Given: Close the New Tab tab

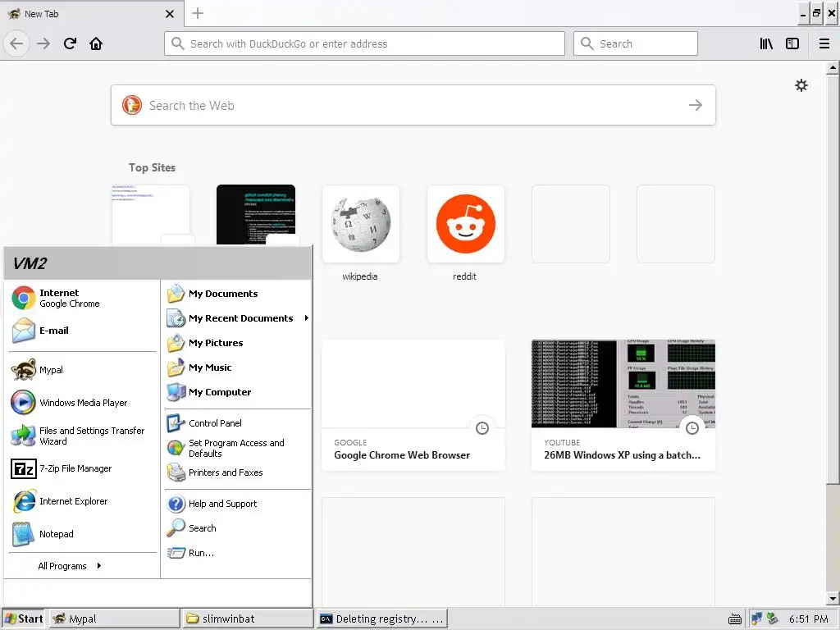Looking at the screenshot, I should pyautogui.click(x=170, y=14).
